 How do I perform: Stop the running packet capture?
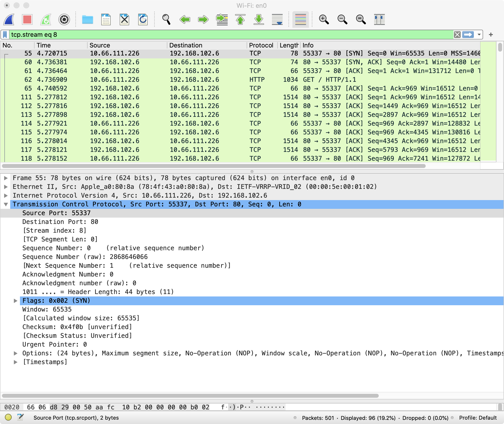27,19
